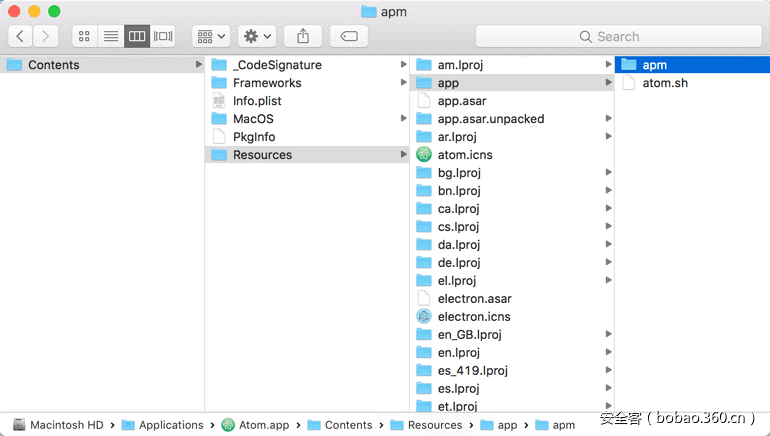Select the electron.icns file icon

tap(423, 317)
